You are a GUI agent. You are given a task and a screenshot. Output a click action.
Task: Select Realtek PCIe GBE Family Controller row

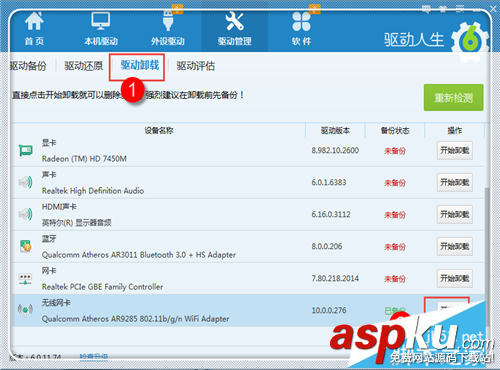[x=248, y=279]
